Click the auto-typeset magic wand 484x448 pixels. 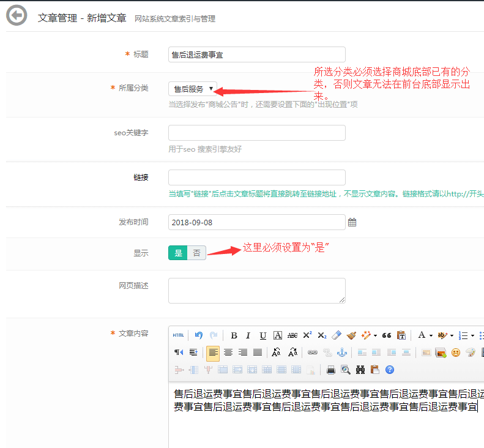[366, 335]
